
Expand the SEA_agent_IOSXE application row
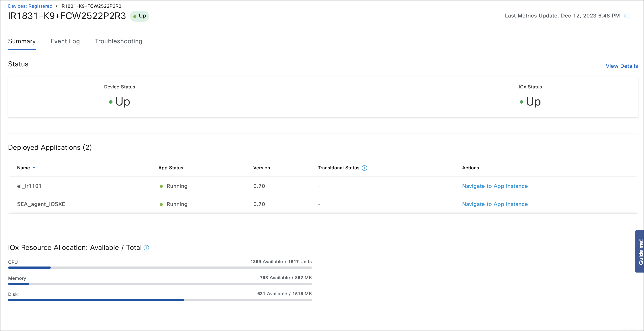[x=41, y=204]
